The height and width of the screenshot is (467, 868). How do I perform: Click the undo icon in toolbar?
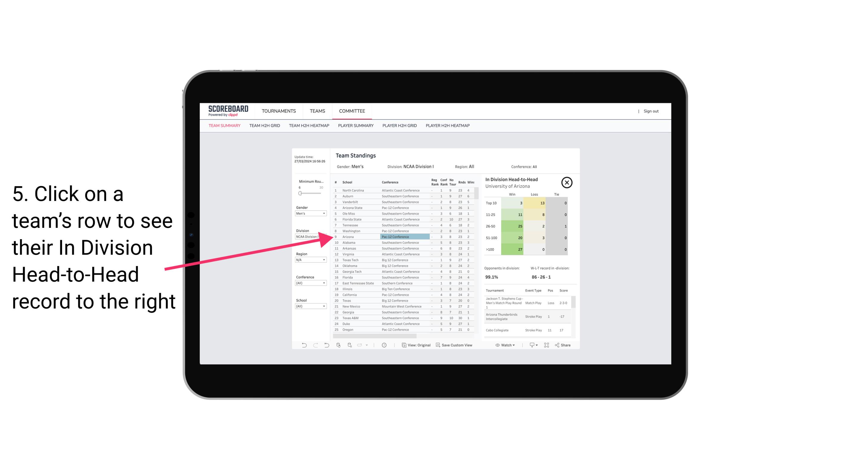tap(302, 345)
